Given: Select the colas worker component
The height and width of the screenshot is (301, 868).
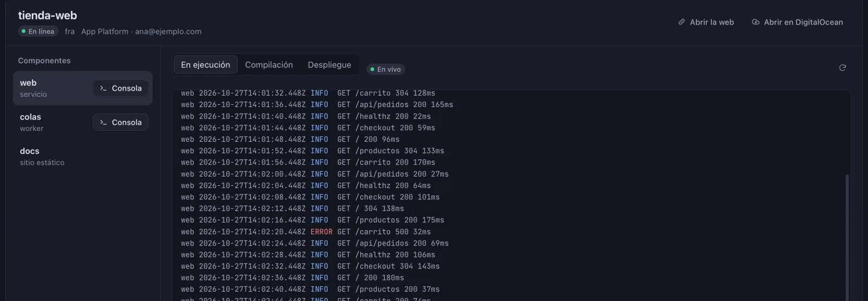Looking at the screenshot, I should (x=82, y=123).
